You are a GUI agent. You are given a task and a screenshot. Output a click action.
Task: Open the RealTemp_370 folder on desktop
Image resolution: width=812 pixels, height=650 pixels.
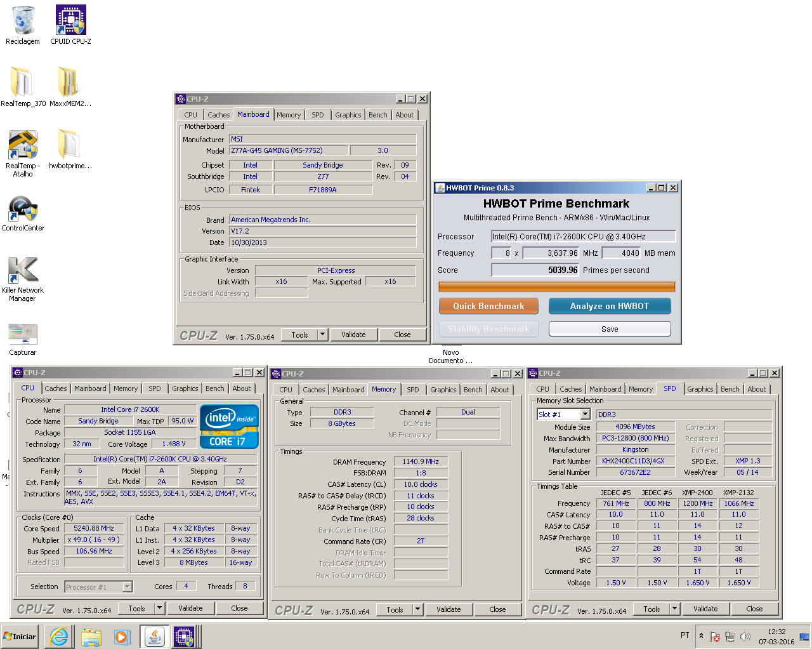23,87
